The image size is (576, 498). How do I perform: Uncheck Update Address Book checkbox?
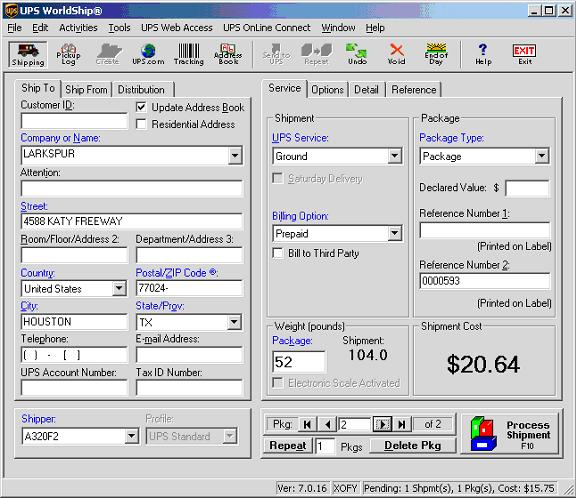[141, 107]
